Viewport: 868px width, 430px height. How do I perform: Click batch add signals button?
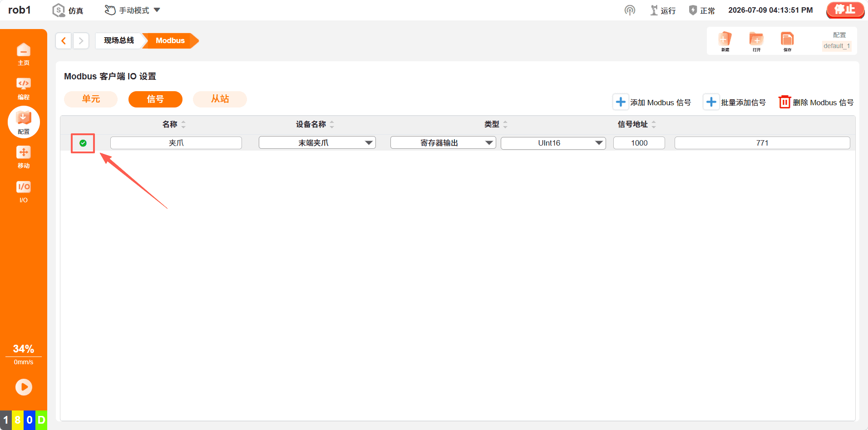pyautogui.click(x=735, y=102)
